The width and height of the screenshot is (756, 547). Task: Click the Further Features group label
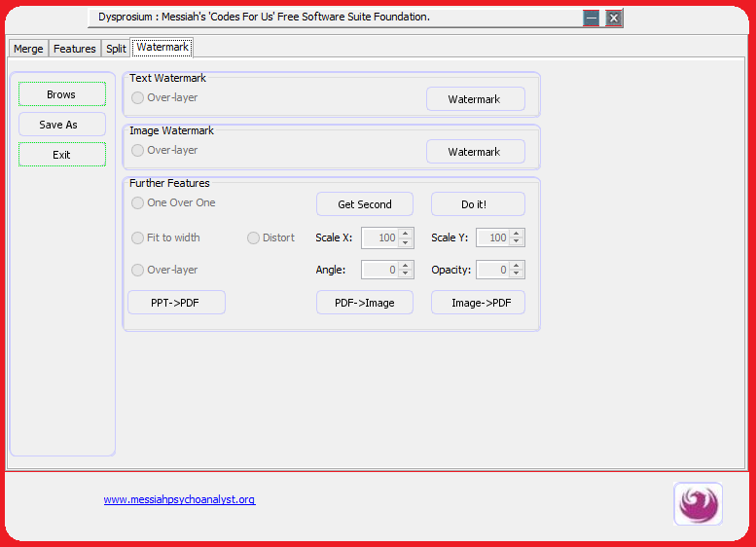click(x=169, y=183)
